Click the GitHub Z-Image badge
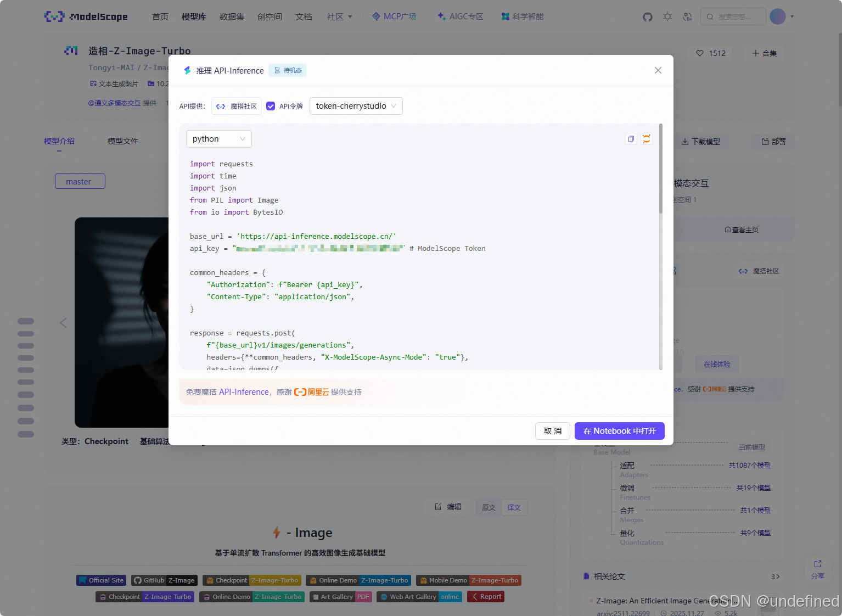 tap(164, 580)
